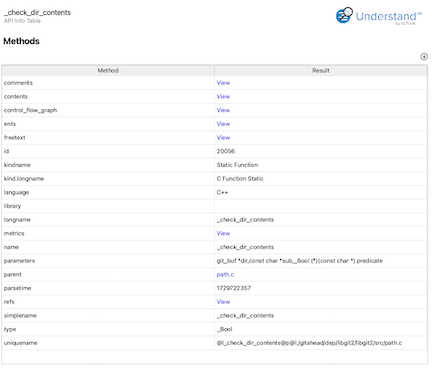Select the uniquename result cell
432x370 pixels.
321,343
